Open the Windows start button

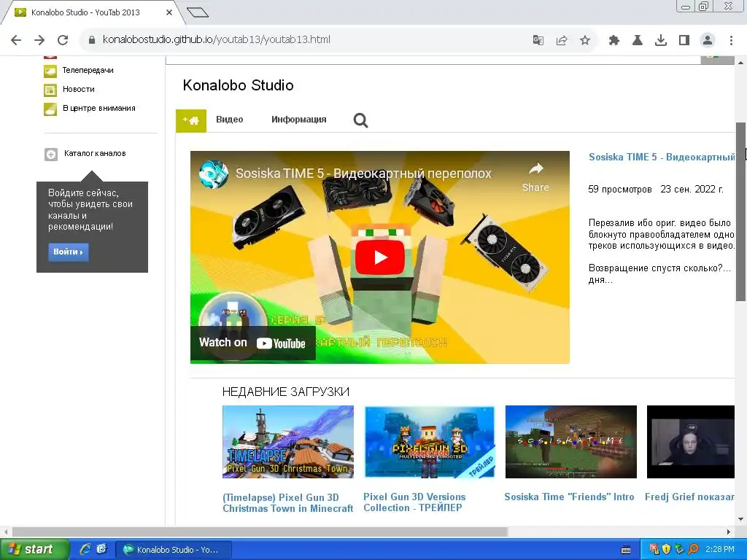click(34, 549)
